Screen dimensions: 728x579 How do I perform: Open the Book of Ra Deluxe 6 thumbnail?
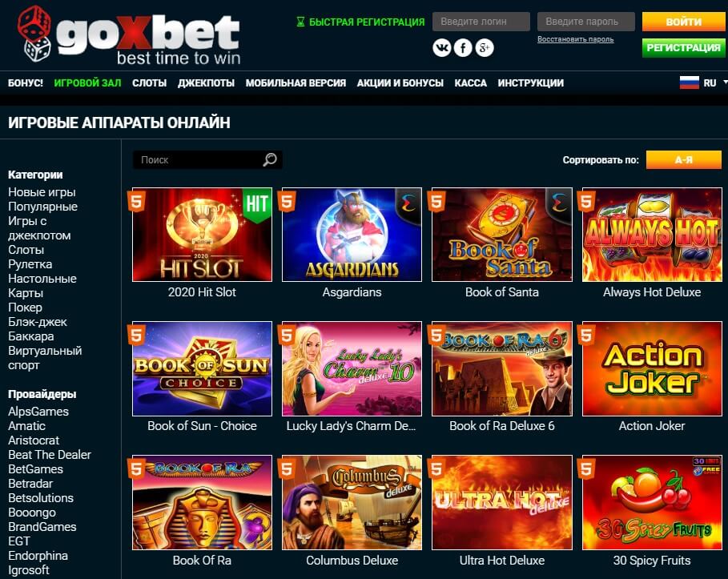(502, 368)
